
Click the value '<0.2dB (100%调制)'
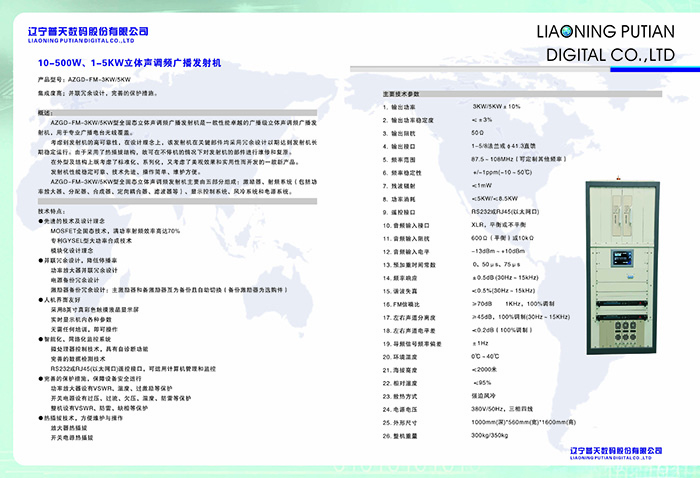tap(502, 330)
